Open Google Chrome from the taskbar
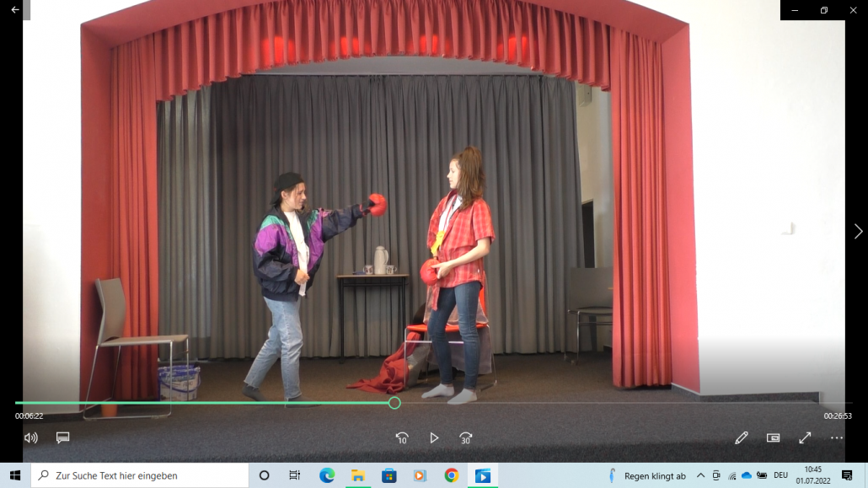 (452, 475)
